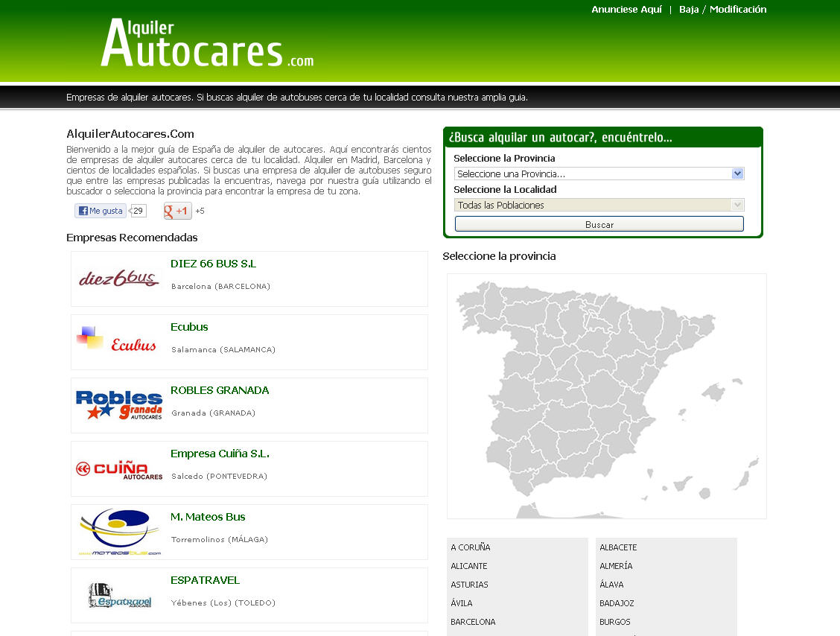
Task: Open the Empresa Cuiña S.L. link
Action: click(x=220, y=454)
